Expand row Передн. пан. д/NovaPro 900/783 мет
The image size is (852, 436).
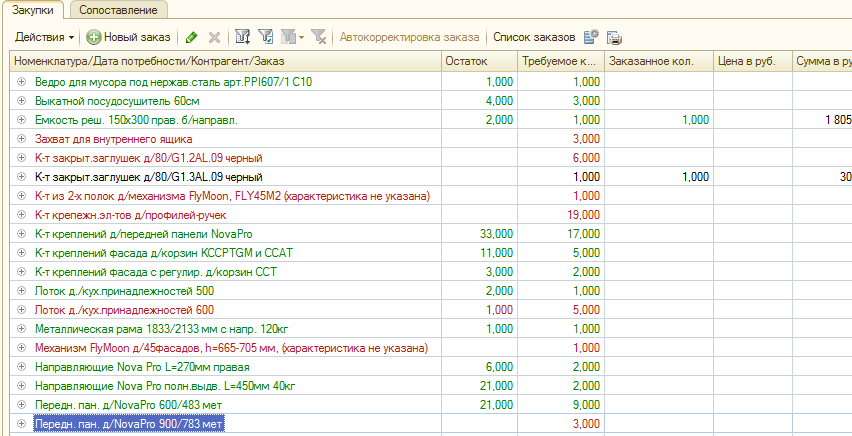pyautogui.click(x=21, y=424)
